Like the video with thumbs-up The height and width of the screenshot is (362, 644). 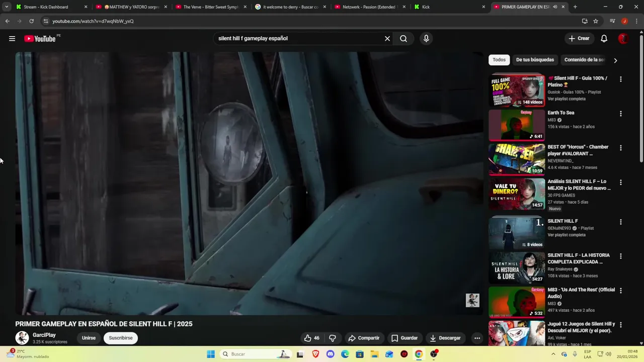312,338
